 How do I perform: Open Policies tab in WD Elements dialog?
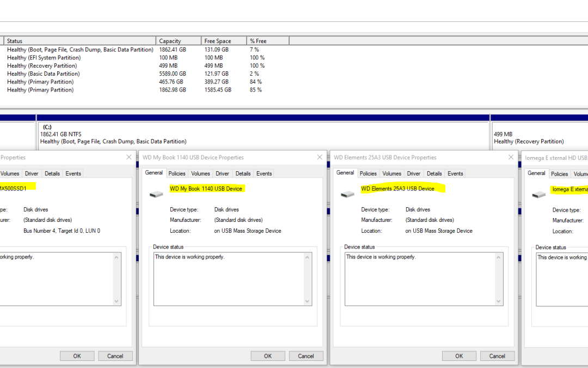(x=368, y=173)
